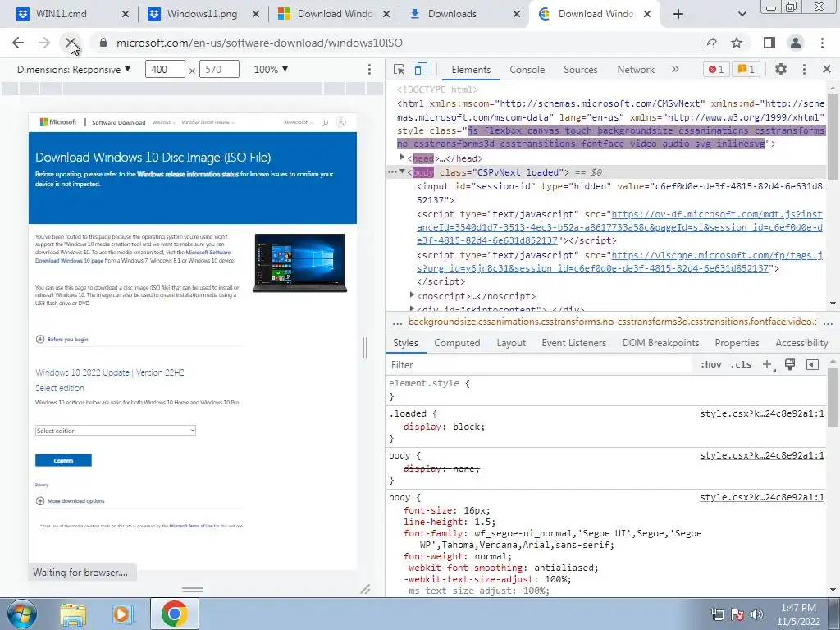Toggle the :hov element state panel
This screenshot has height=630, width=840.
(710, 365)
